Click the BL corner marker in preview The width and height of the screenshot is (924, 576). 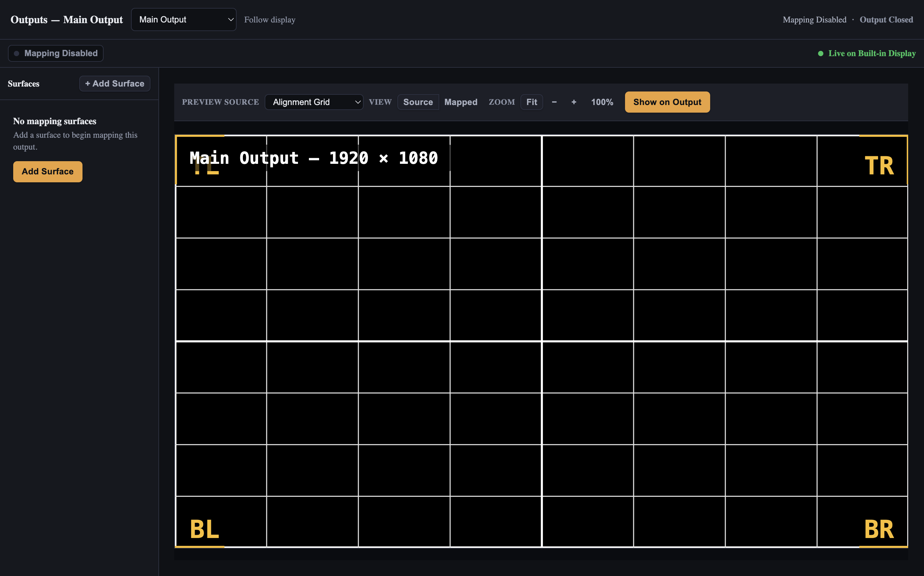point(204,529)
